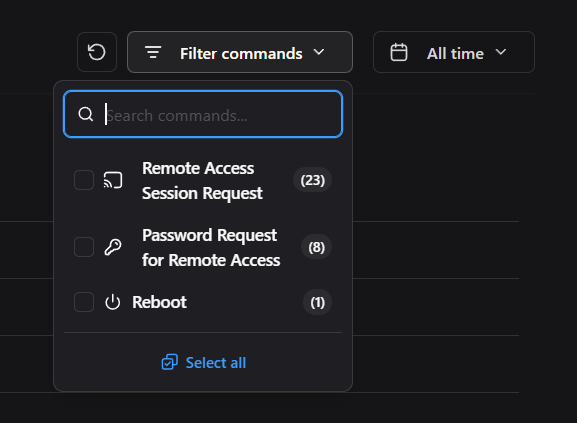Check the Password Request for Remote Access checkbox
This screenshot has height=423, width=577.
[84, 247]
